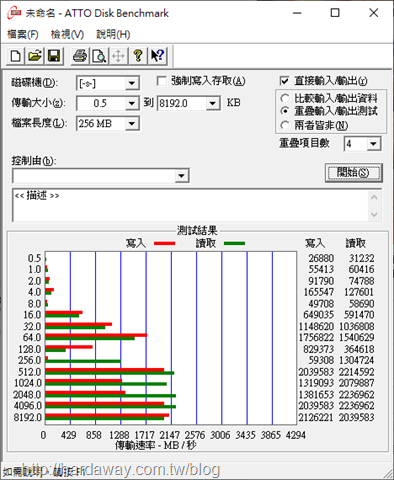Click the 2147 axis tick label
The width and height of the screenshot is (394, 480).
pyautogui.click(x=169, y=435)
